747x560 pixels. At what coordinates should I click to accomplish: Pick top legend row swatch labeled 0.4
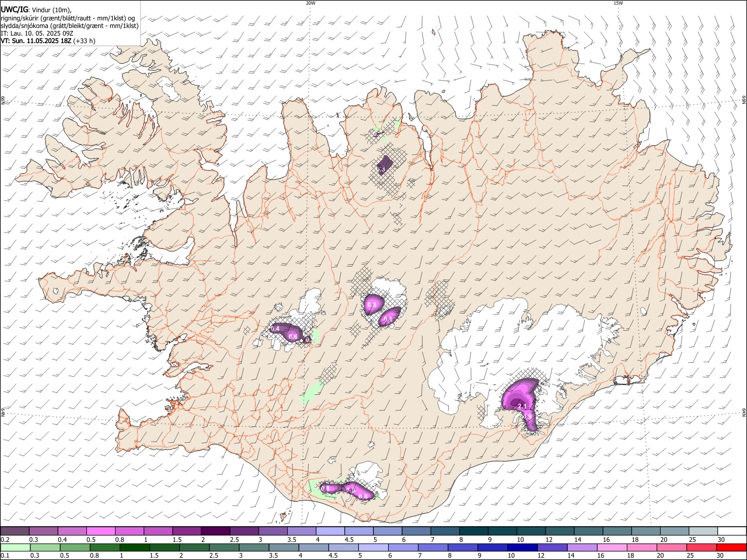[x=72, y=531]
